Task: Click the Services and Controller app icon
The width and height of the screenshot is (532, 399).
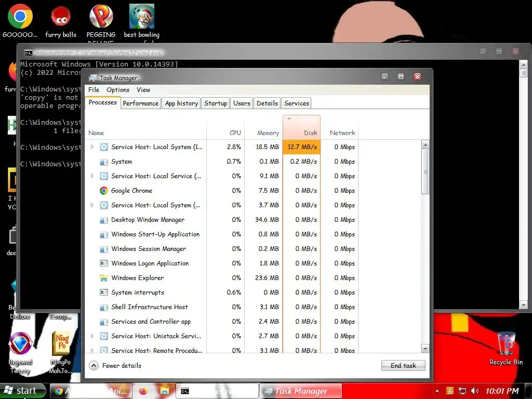Action: pos(104,322)
